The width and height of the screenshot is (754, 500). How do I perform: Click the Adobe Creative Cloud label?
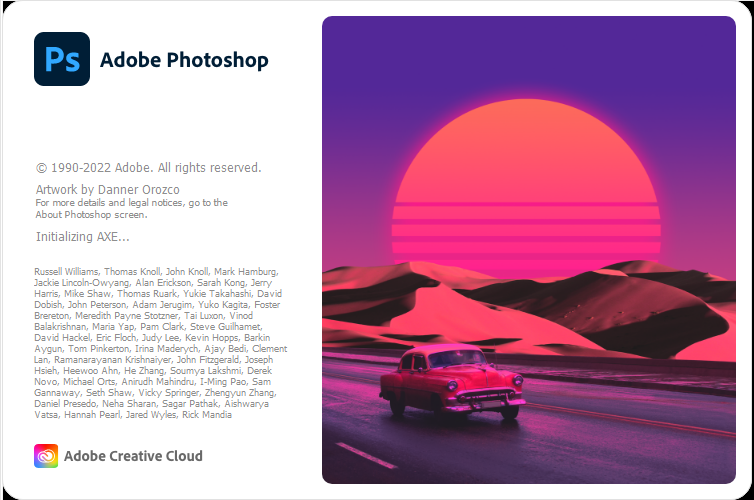(x=133, y=456)
